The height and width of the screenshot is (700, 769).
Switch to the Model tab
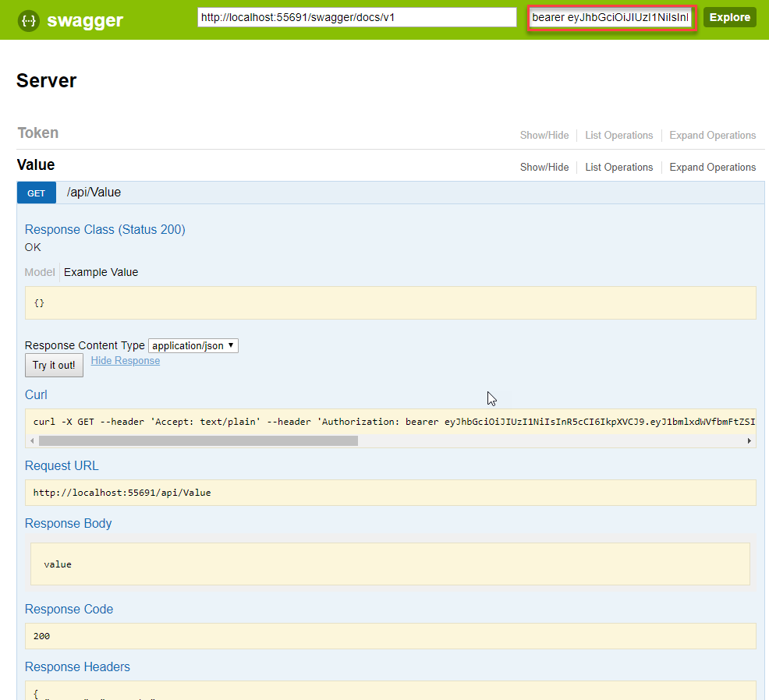pyautogui.click(x=39, y=272)
